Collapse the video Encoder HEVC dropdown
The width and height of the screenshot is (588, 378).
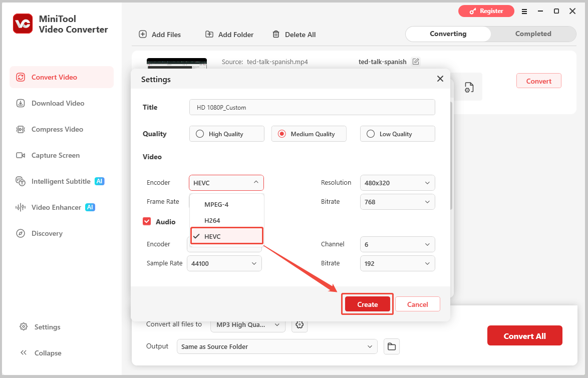click(226, 183)
